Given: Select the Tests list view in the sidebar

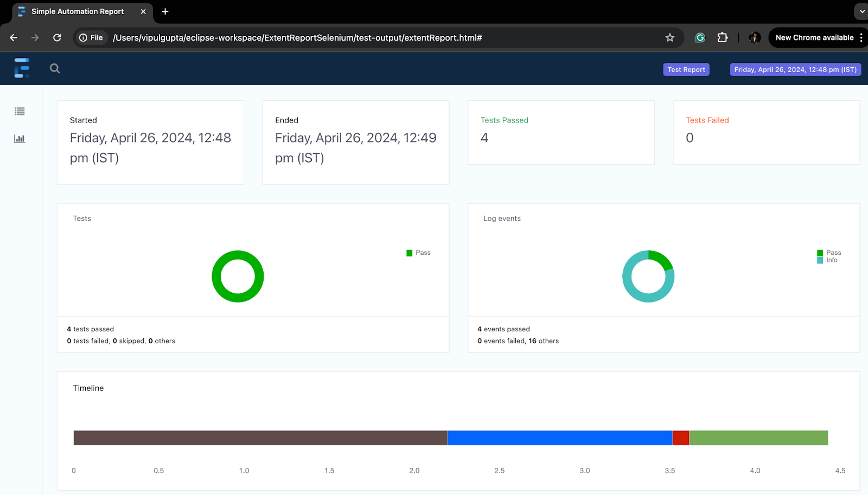Looking at the screenshot, I should click(x=20, y=111).
